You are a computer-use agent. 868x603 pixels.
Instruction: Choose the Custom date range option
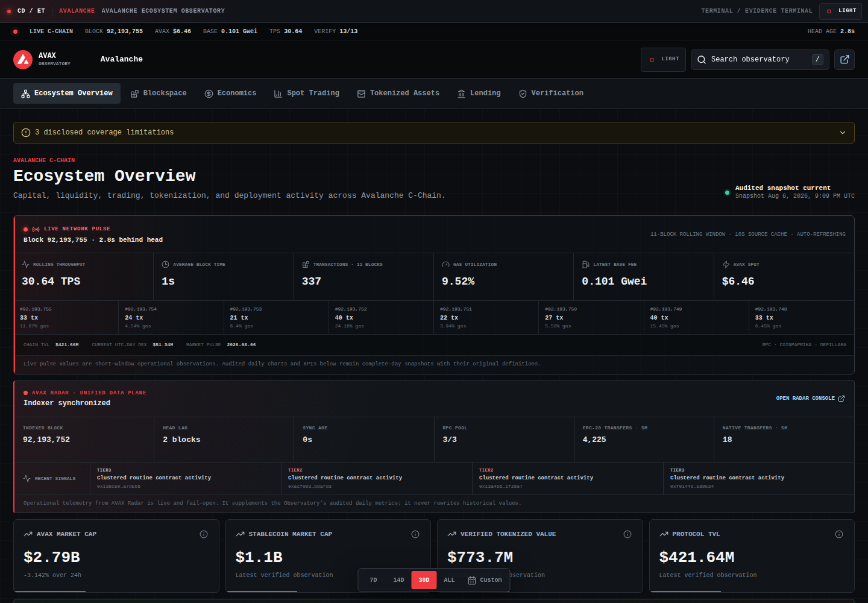coord(485,580)
